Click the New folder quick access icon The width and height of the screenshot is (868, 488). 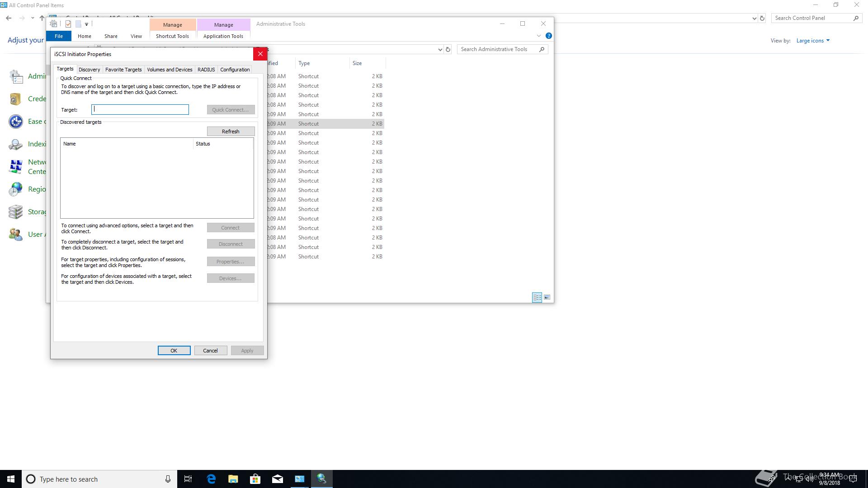[x=78, y=24]
